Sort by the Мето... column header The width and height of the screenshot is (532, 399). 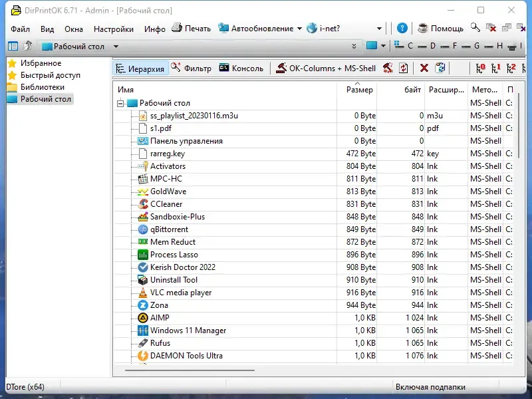pyautogui.click(x=485, y=90)
